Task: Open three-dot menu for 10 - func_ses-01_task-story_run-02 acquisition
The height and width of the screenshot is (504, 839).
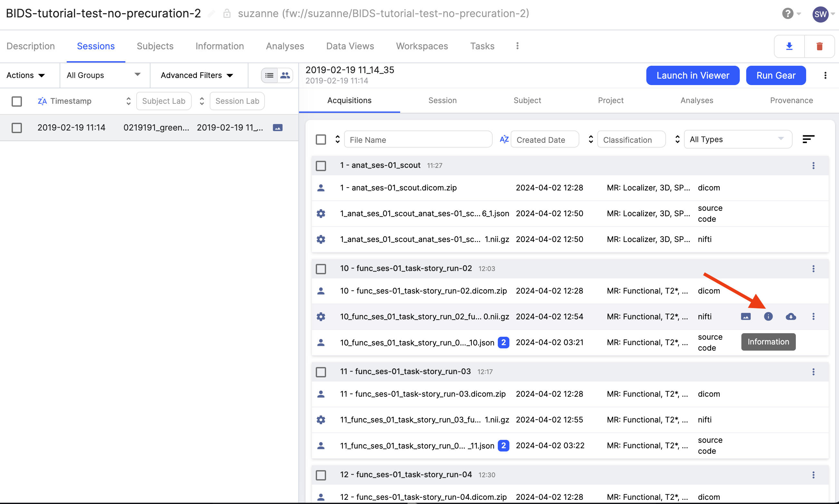Action: pyautogui.click(x=813, y=269)
